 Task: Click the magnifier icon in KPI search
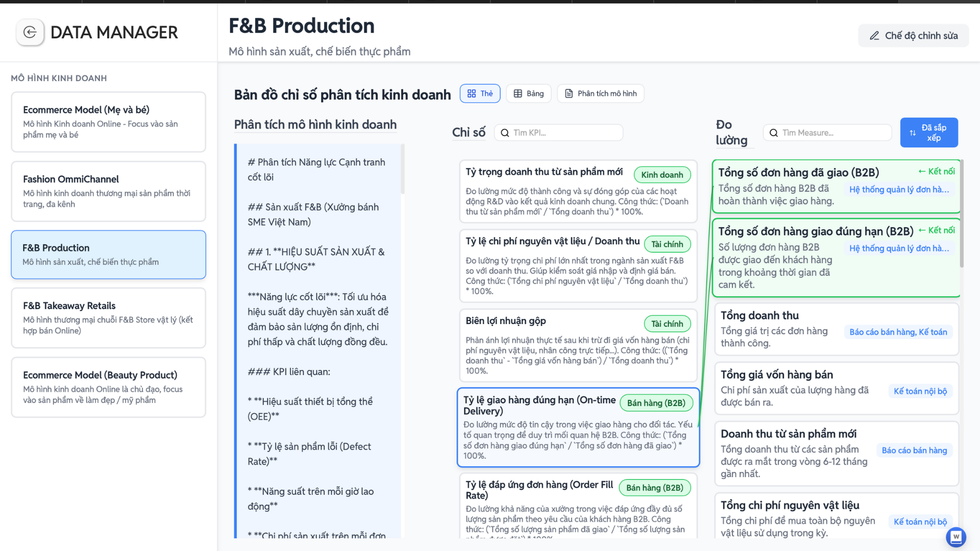pyautogui.click(x=505, y=133)
